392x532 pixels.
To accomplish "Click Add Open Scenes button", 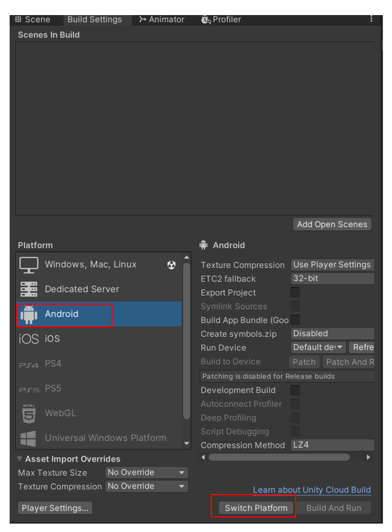I will tap(332, 224).
